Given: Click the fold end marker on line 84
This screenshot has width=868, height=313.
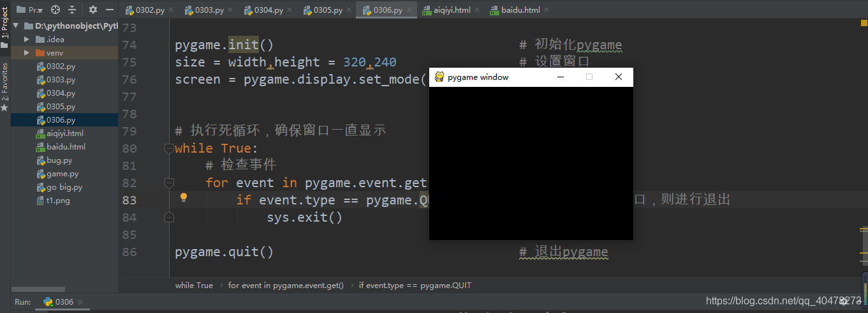Looking at the screenshot, I should [169, 217].
